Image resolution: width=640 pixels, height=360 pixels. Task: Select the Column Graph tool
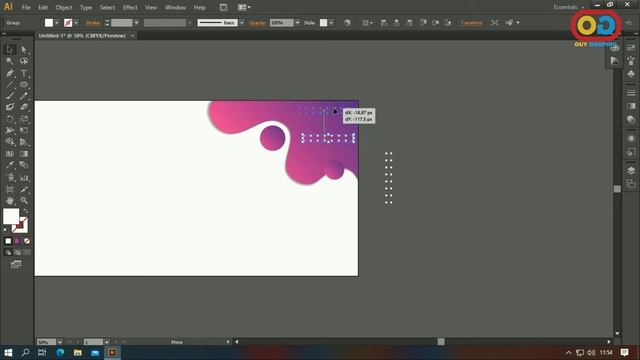click(24, 178)
